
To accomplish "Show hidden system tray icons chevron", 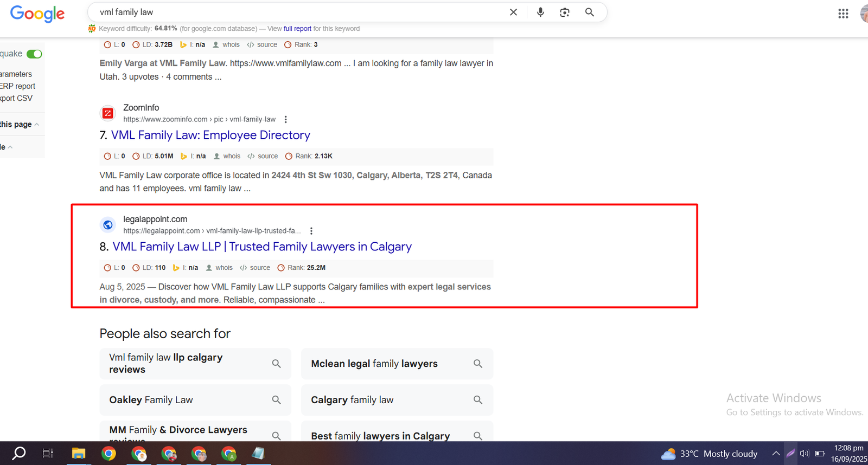I will point(776,454).
